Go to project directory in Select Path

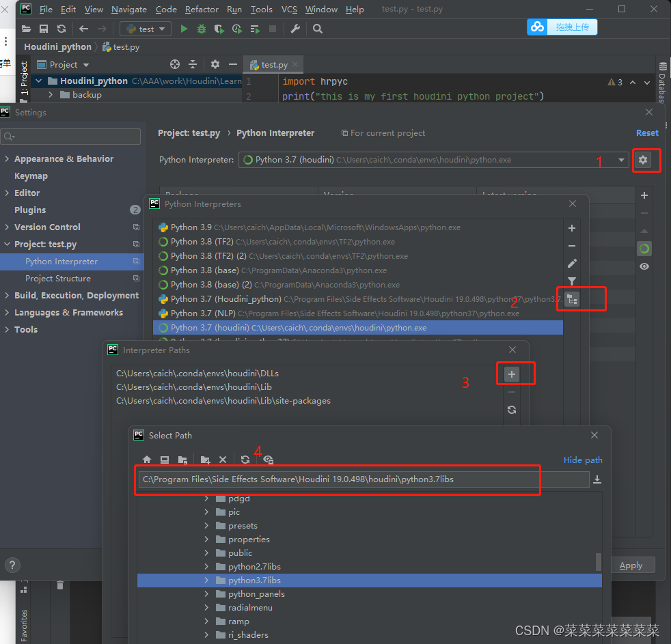(182, 460)
